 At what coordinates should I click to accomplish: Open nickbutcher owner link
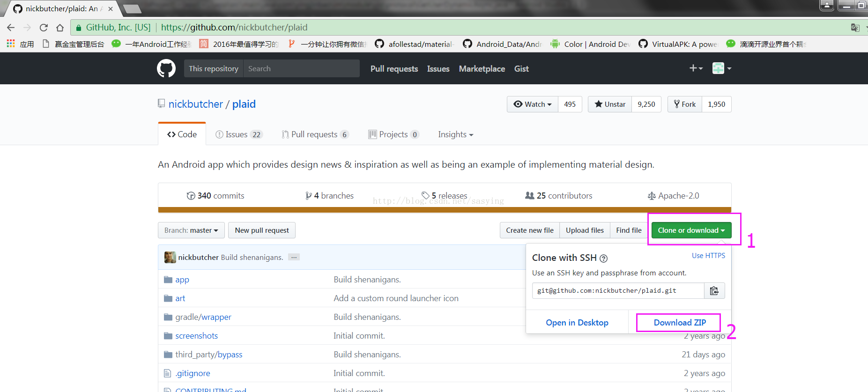tap(195, 104)
